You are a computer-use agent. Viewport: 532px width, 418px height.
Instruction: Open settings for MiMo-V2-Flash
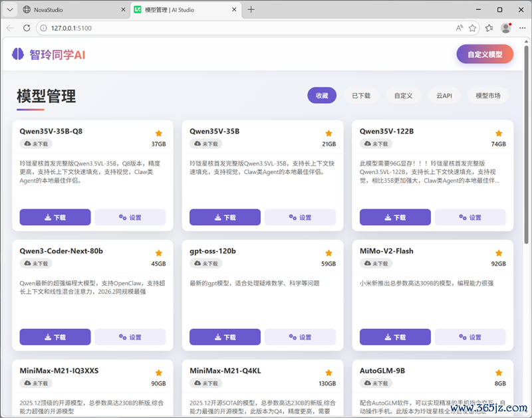pos(470,337)
